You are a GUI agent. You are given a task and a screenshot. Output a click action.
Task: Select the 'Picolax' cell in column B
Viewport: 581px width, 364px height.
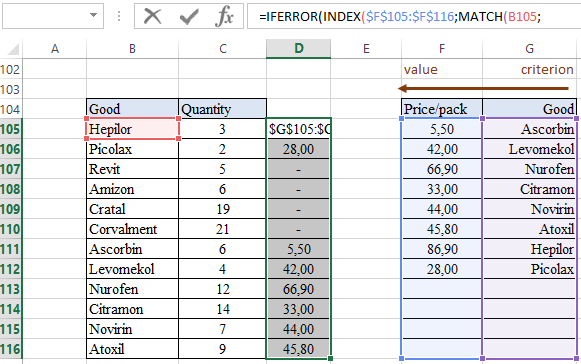pyautogui.click(x=132, y=149)
